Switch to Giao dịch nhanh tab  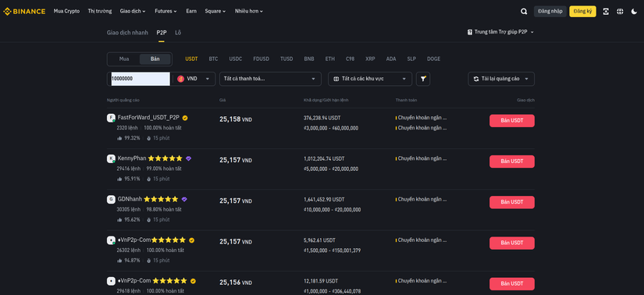[127, 33]
